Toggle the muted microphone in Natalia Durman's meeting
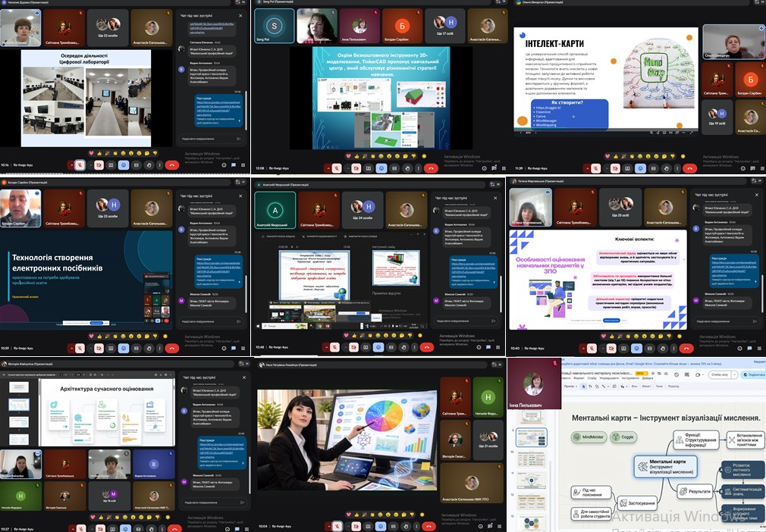 pos(81,164)
